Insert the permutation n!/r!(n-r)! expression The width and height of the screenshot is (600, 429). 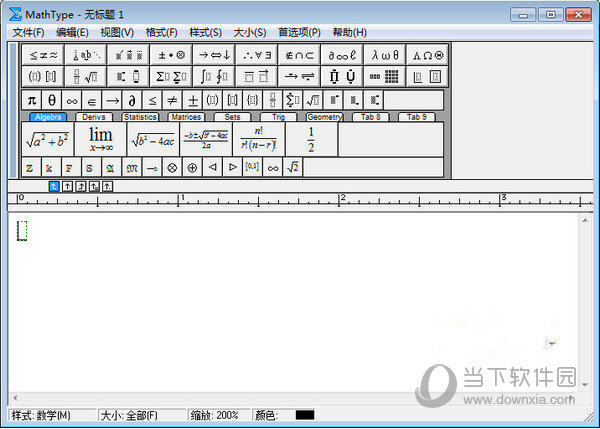[x=258, y=140]
